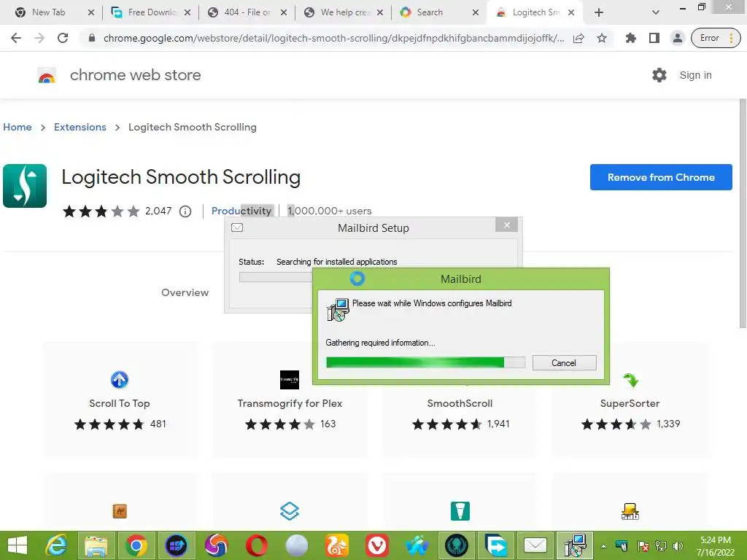Switch to the We help create tab
Viewport: 747px width, 560px height.
coord(343,12)
